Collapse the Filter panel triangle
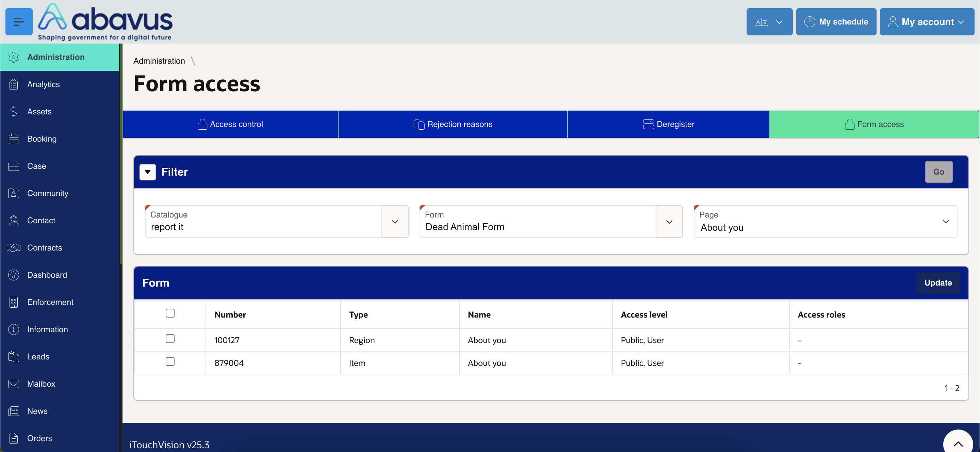Image resolution: width=980 pixels, height=452 pixels. (148, 172)
